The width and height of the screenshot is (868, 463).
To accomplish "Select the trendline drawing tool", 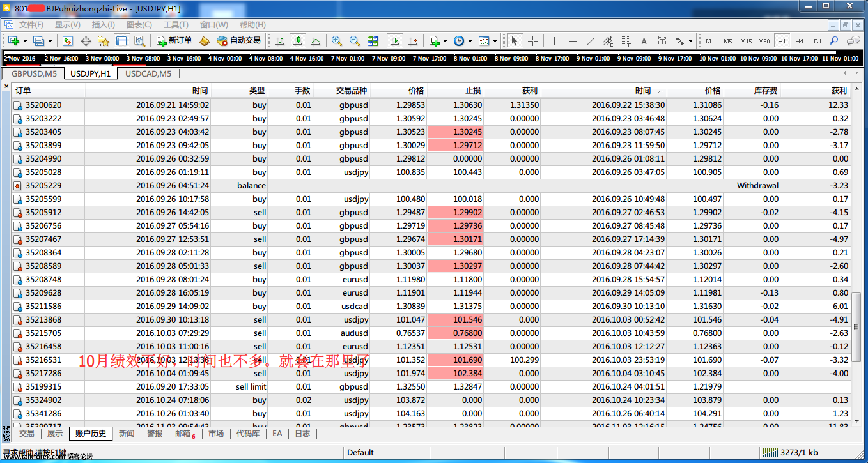I will 590,41.
